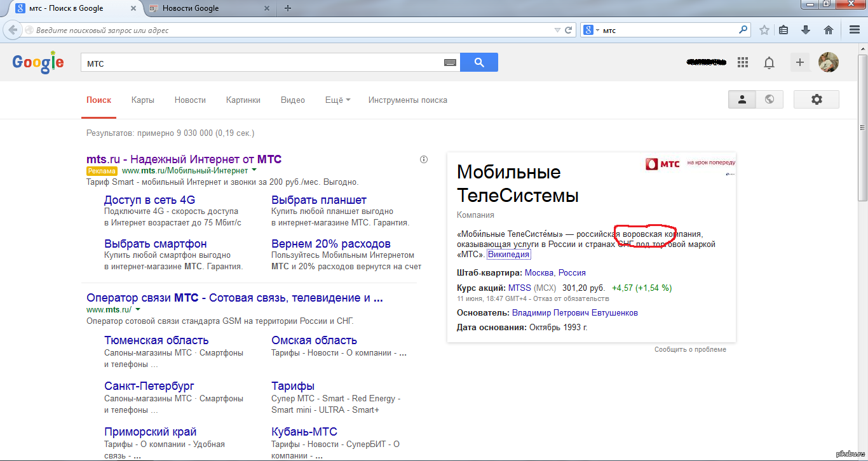Click the page vertical scrollbar thumb
This screenshot has height=461, width=868.
click(862, 127)
